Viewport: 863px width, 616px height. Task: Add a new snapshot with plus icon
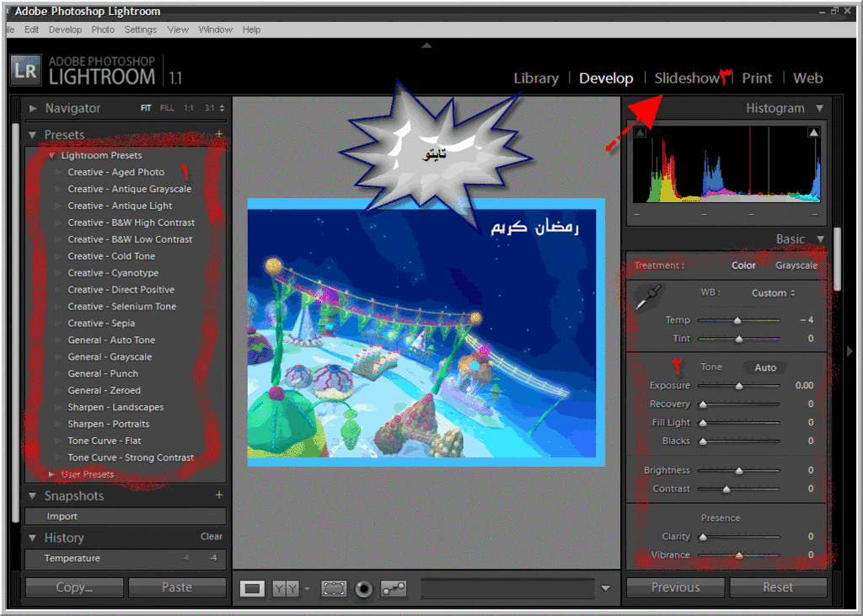click(x=219, y=495)
